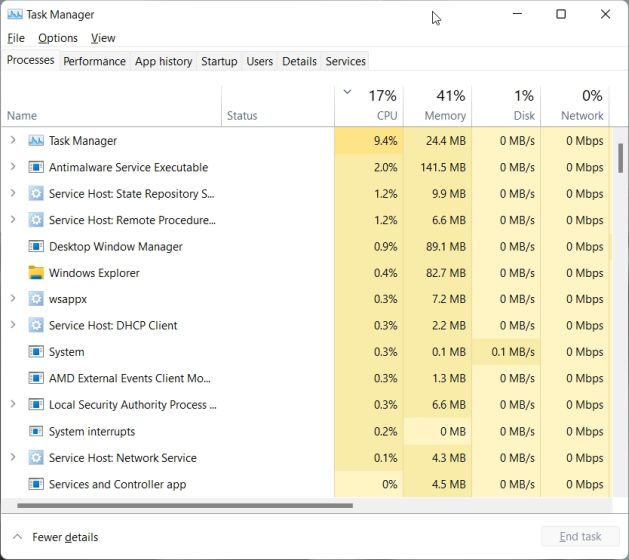Click the Antimalware Service Executable icon
The height and width of the screenshot is (560, 629).
pos(36,167)
